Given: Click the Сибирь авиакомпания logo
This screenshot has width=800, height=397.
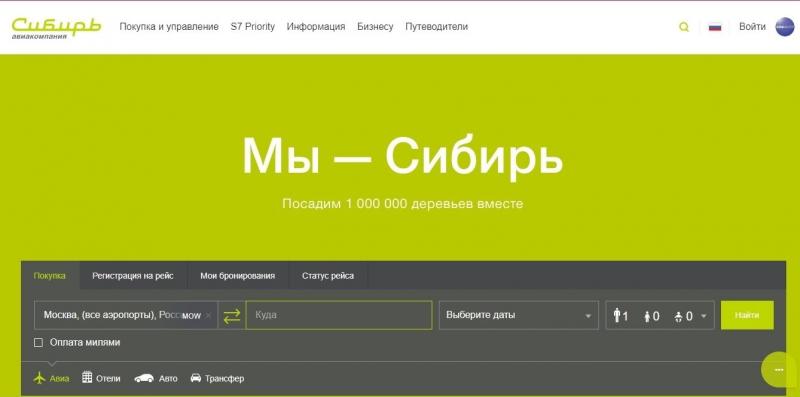Looking at the screenshot, I should [56, 28].
